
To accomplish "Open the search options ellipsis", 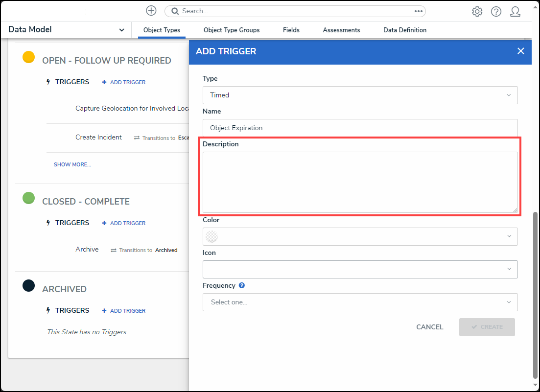I will coord(418,11).
